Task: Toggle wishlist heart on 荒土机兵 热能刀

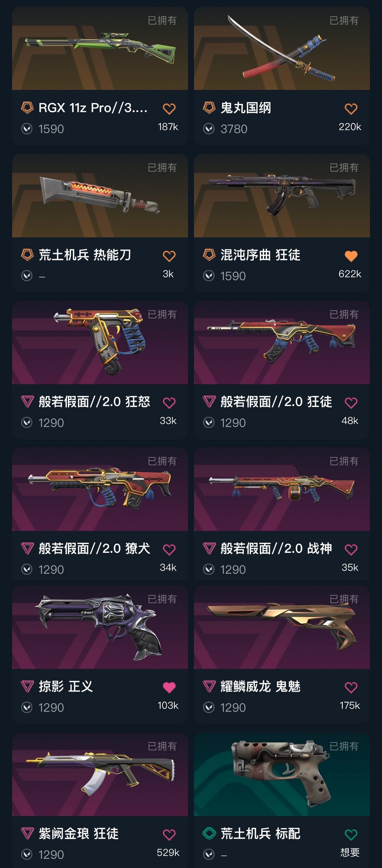Action: coord(169,256)
